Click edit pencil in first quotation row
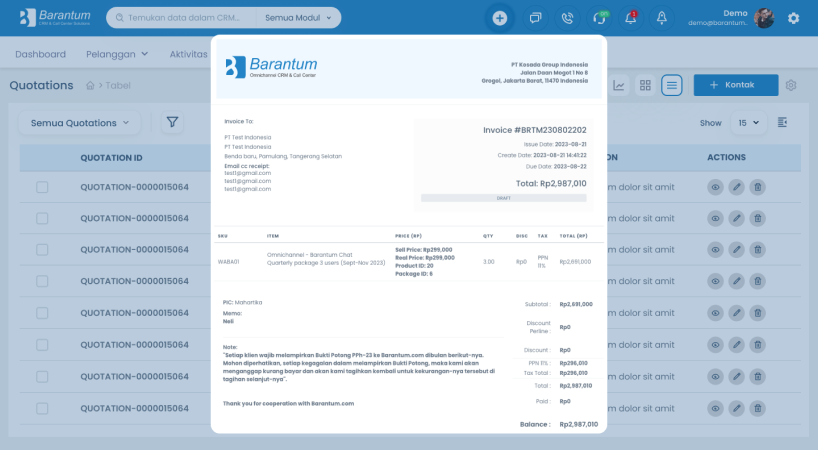 tap(736, 187)
